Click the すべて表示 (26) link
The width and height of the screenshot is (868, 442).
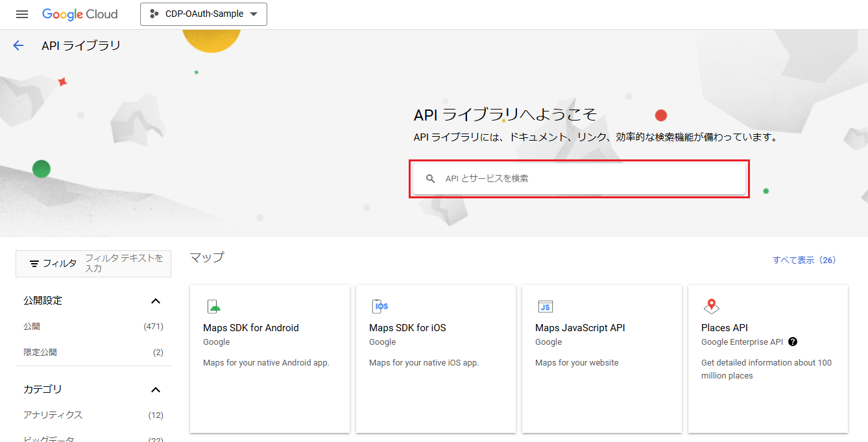point(804,260)
